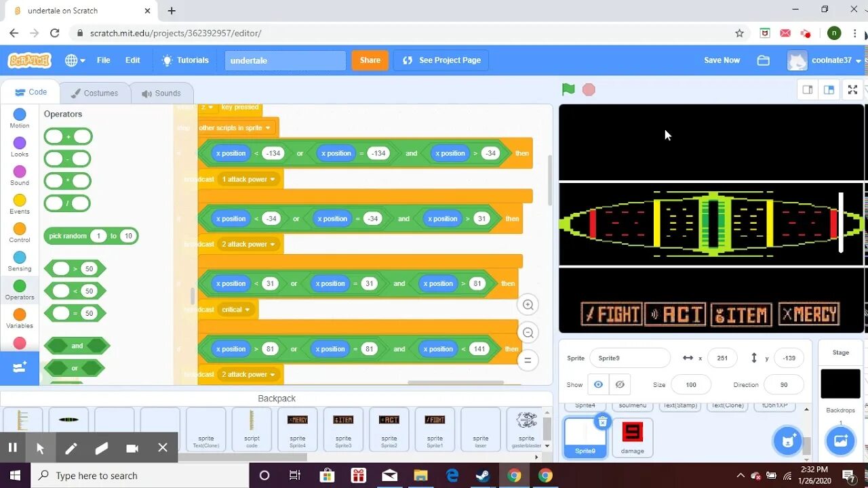The width and height of the screenshot is (868, 488).
Task: Switch to the Sounds tab
Action: click(161, 93)
